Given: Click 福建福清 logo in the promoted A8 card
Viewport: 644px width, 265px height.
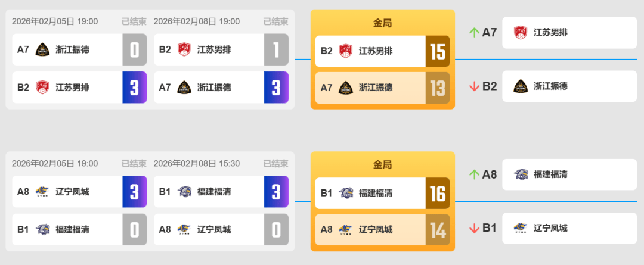Looking at the screenshot, I should click(x=521, y=174).
